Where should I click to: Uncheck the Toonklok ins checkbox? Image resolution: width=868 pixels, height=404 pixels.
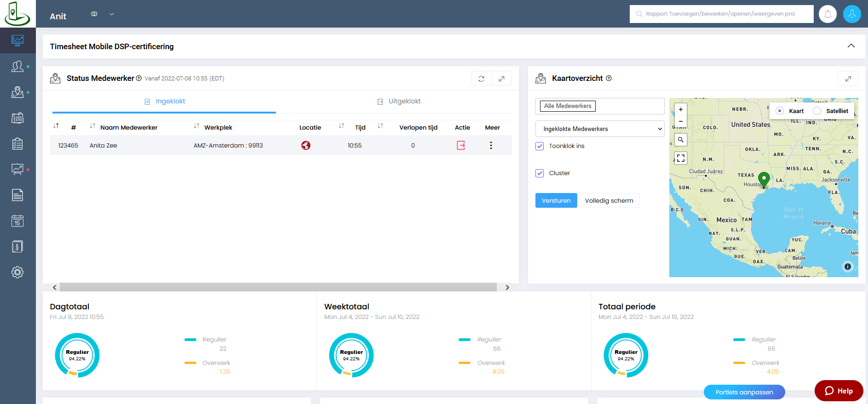[x=540, y=146]
